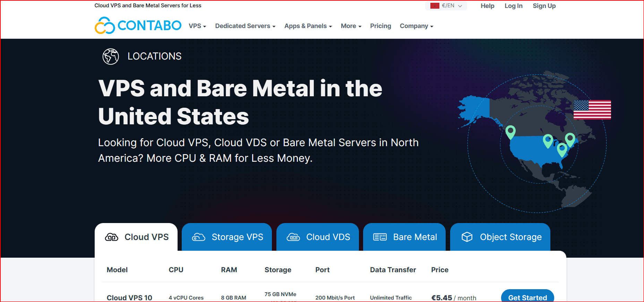
Task: Click the Sign Up link
Action: 544,6
